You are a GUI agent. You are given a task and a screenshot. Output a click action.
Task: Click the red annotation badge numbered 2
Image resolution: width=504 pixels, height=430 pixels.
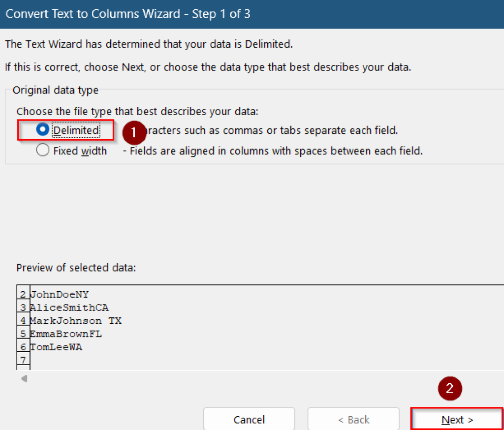click(450, 389)
